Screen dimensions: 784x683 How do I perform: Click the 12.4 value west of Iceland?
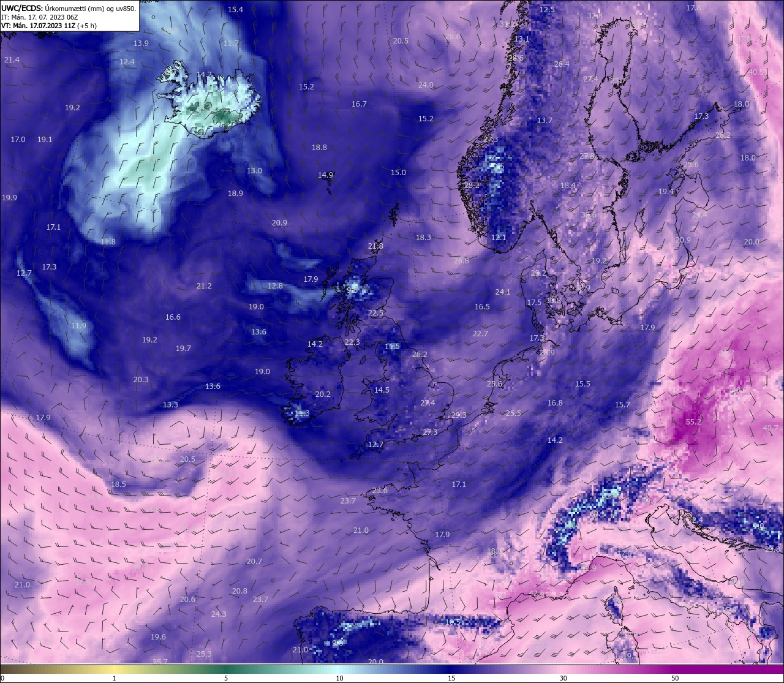pos(127,62)
